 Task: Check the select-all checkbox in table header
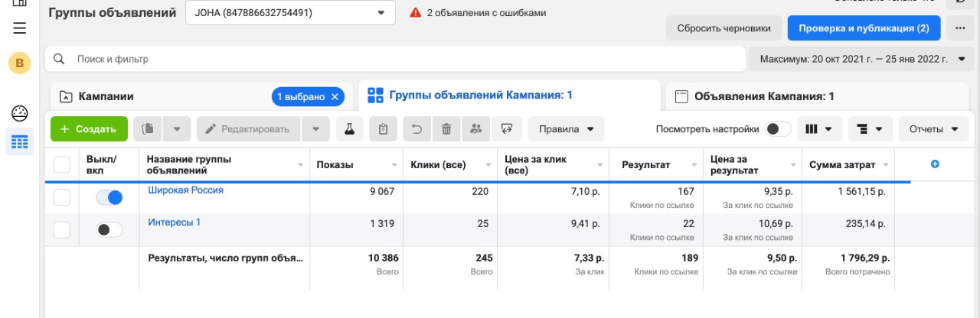click(x=62, y=164)
